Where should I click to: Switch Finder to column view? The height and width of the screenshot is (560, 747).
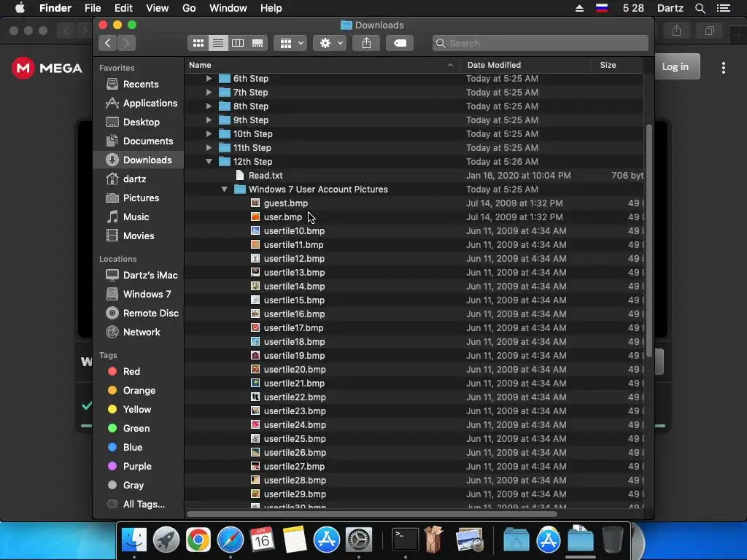[238, 43]
